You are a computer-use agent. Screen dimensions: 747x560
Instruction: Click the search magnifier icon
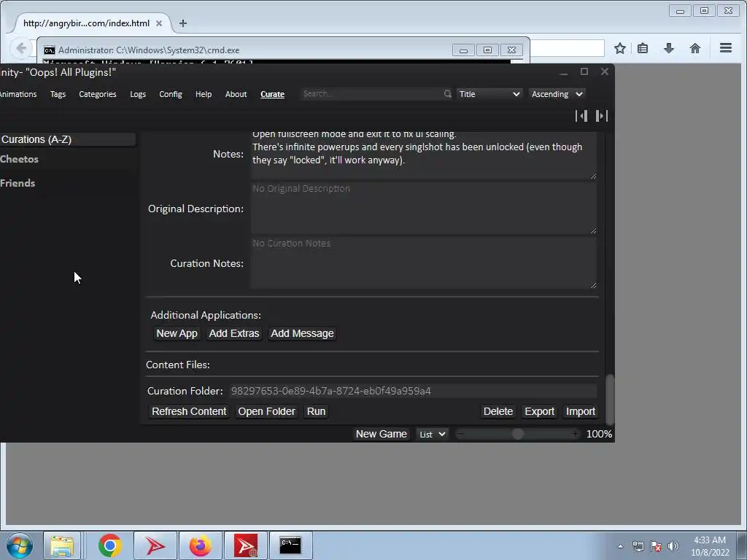[x=447, y=94]
